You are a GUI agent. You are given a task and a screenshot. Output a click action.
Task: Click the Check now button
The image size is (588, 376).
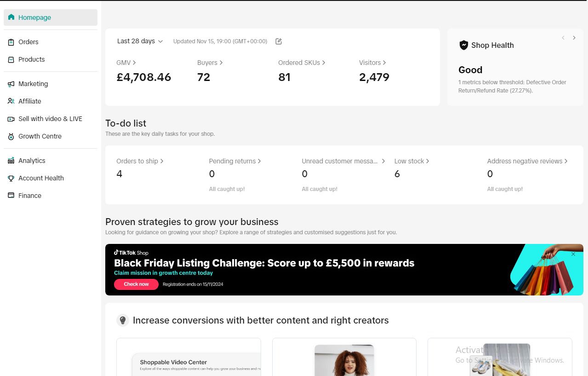(136, 284)
